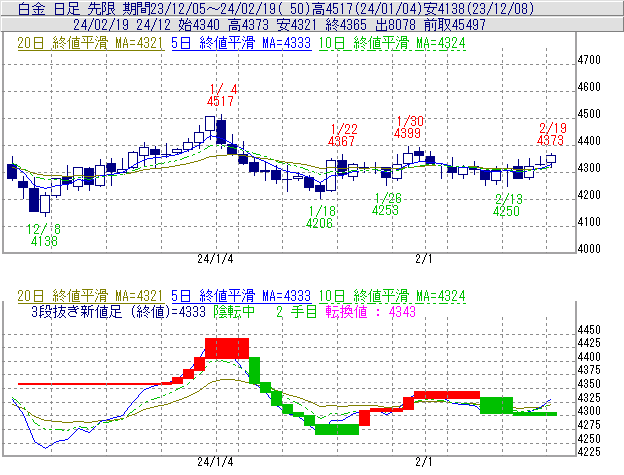
Task: Click the 4700 price axis label
Action: (x=589, y=60)
